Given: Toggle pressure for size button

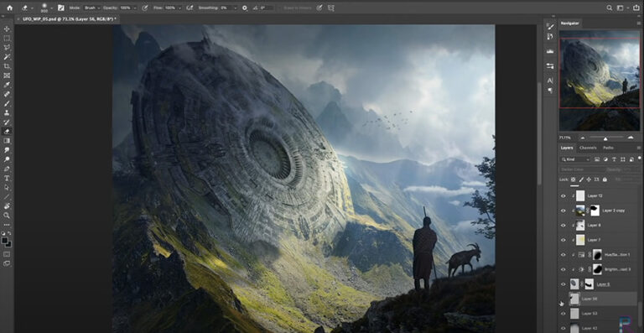Looking at the screenshot, I should tap(319, 8).
